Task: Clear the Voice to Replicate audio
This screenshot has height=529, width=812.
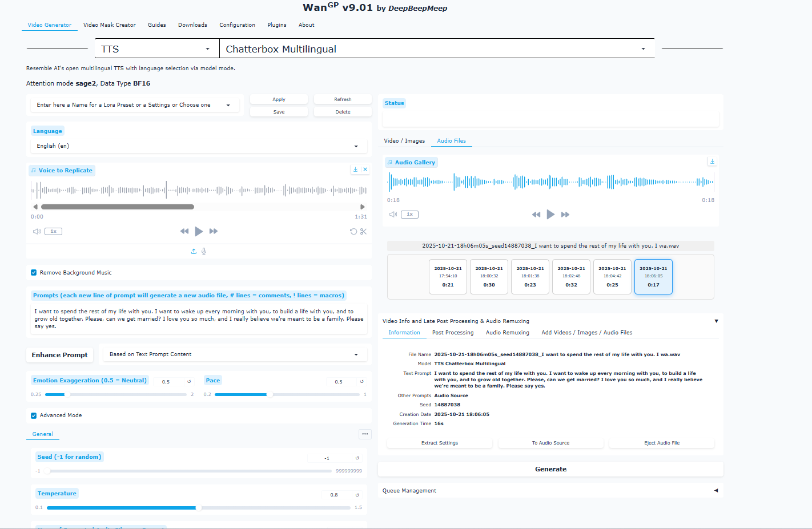Action: [365, 169]
